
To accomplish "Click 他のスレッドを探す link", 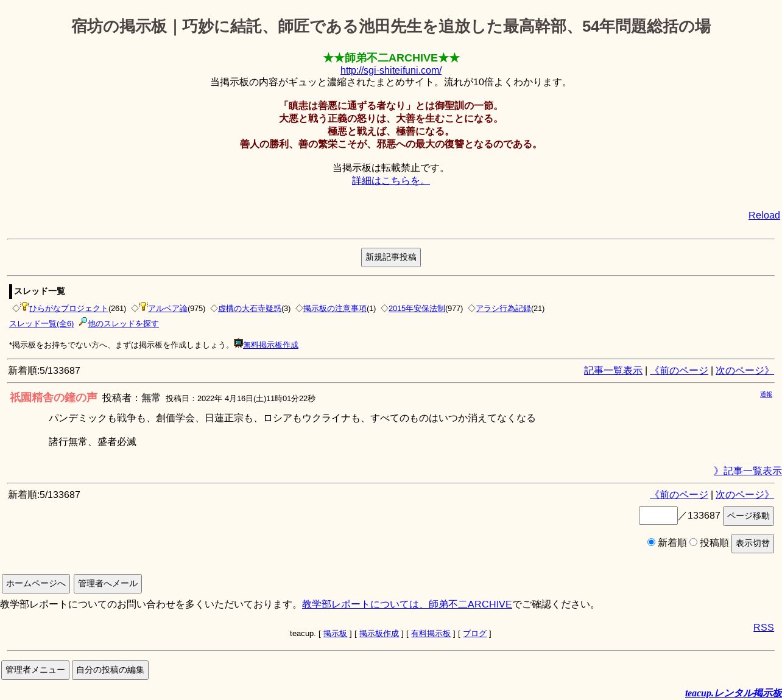I will (x=123, y=324).
